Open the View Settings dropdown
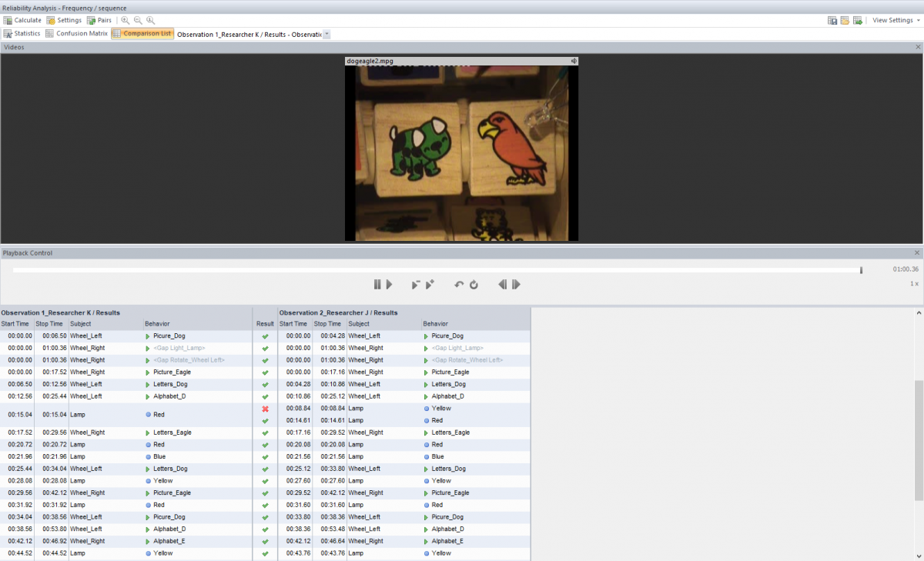The width and height of the screenshot is (924, 561). (896, 21)
